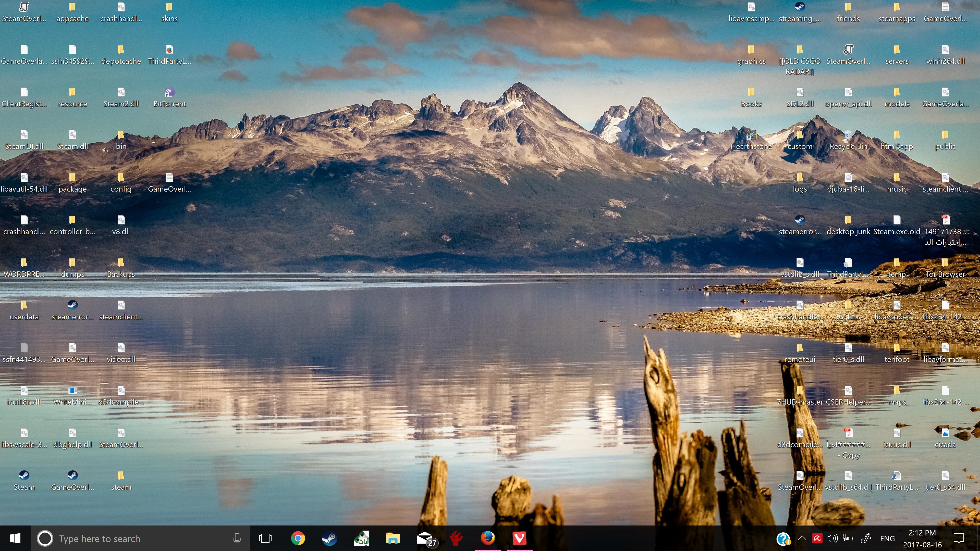Switch the ENG input language

point(887,539)
